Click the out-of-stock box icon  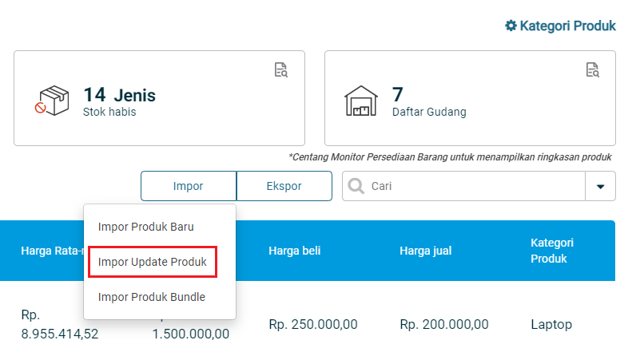point(52,101)
